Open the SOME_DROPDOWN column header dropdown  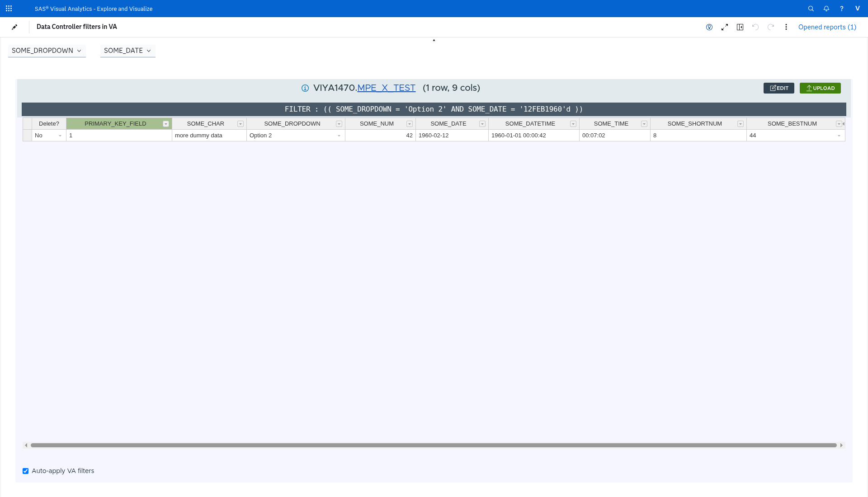[339, 124]
